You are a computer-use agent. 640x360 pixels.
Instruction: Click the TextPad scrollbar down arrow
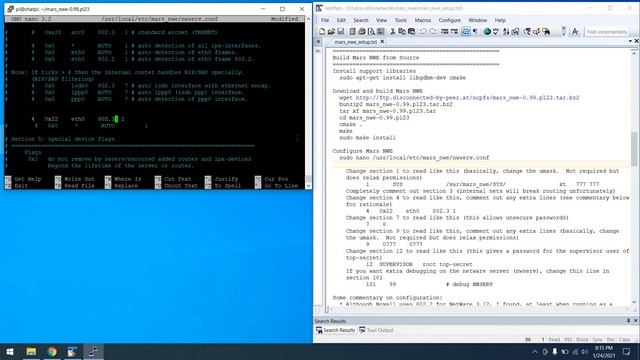click(634, 302)
